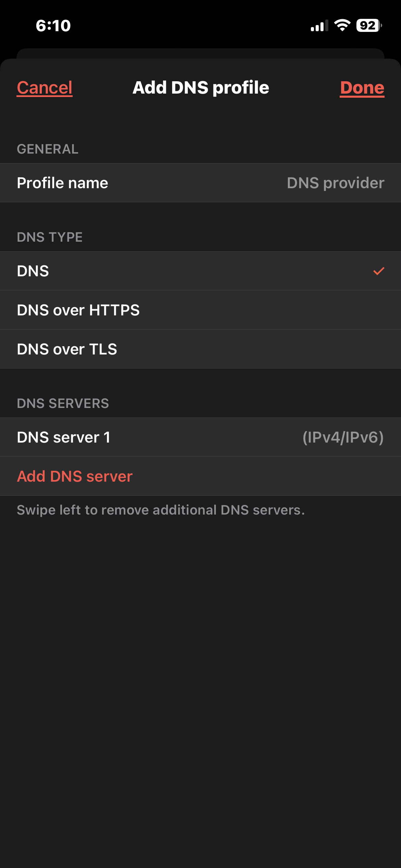Add another DNS server entry
This screenshot has height=868, width=401.
[75, 476]
